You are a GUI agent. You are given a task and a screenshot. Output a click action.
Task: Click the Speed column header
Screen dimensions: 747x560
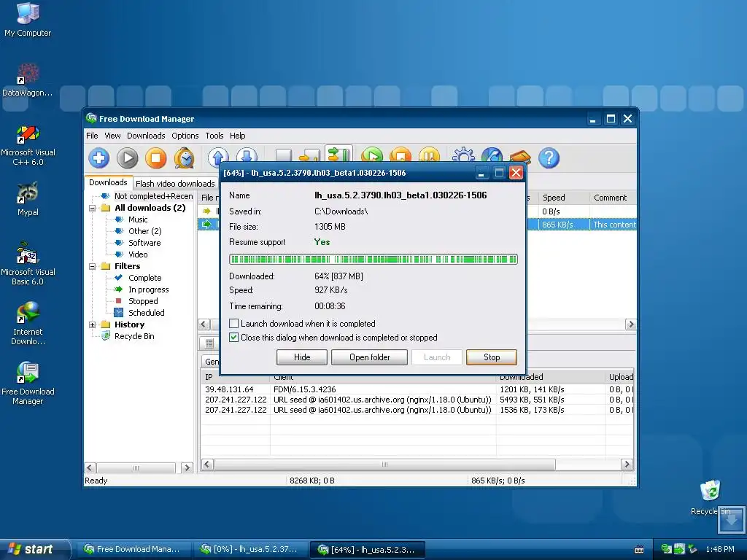(564, 198)
